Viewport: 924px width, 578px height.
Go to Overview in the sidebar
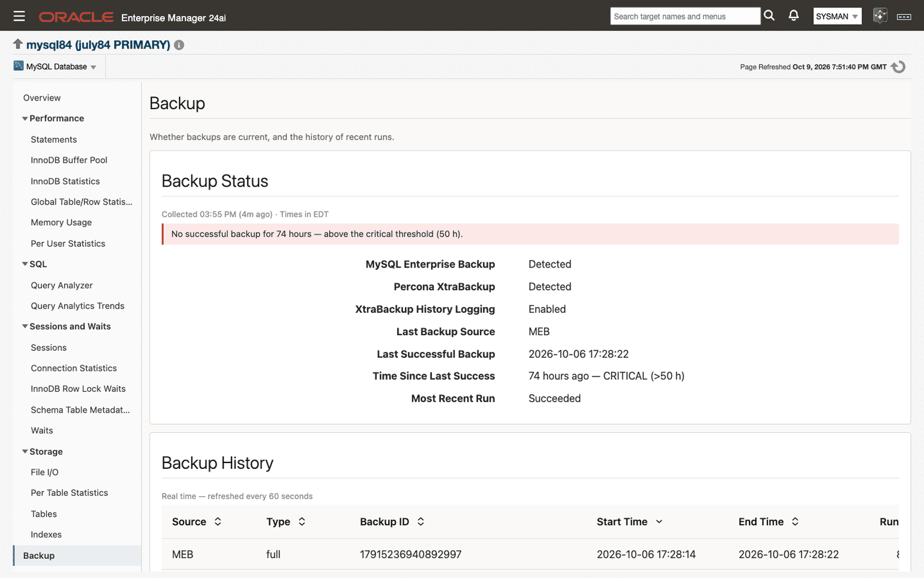tap(42, 98)
